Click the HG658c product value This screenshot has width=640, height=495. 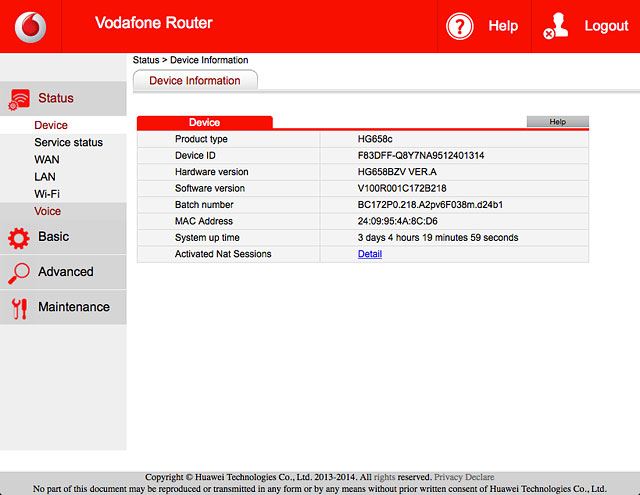pyautogui.click(x=375, y=139)
